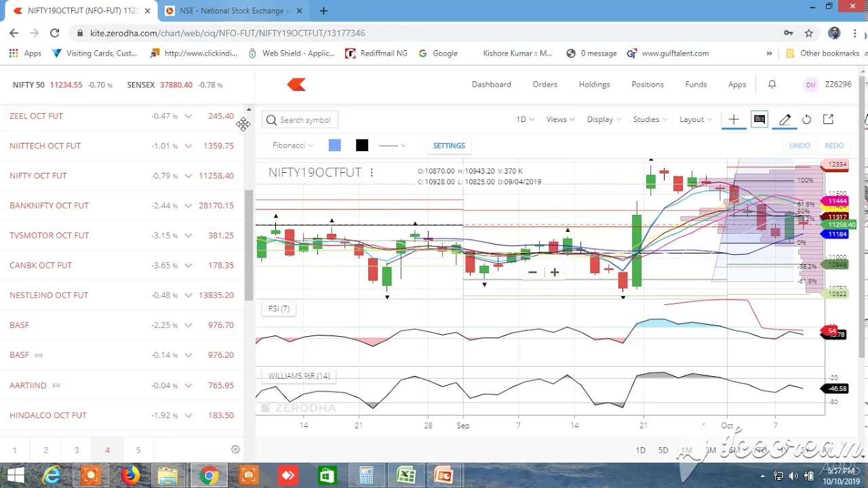Open a new browser tab

323,11
